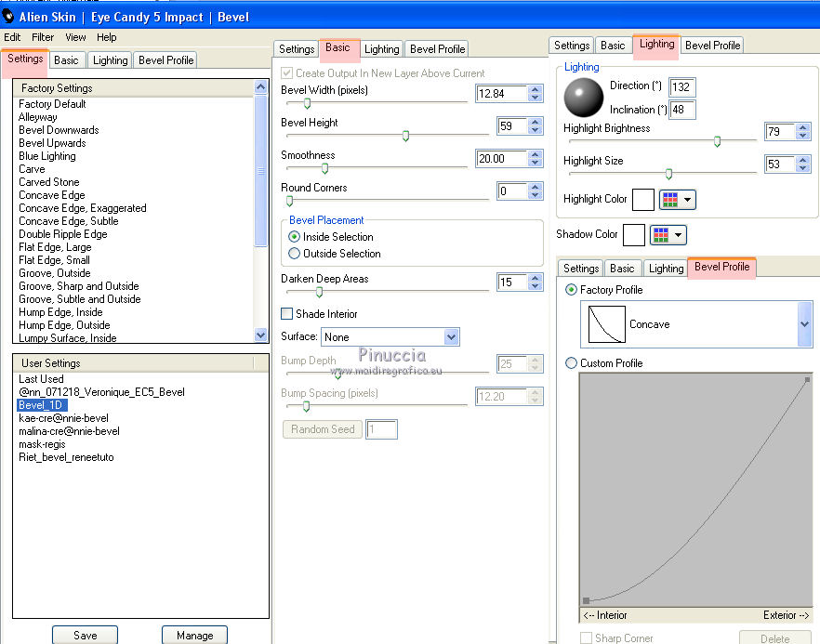Screen dimensions: 820x644
Task: Toggle Create Output In New Layer checkbox
Action: [x=286, y=73]
